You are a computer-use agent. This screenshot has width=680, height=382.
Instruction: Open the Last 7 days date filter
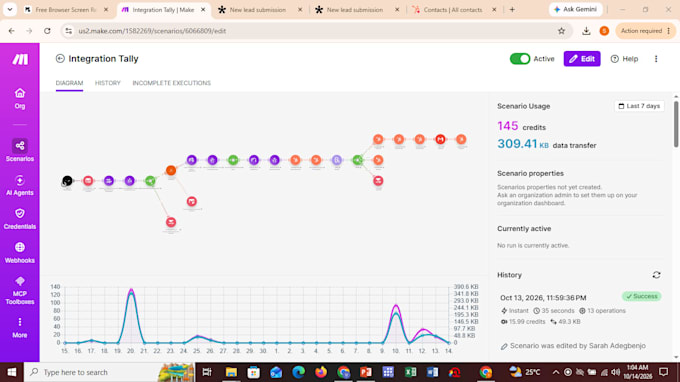coord(639,106)
